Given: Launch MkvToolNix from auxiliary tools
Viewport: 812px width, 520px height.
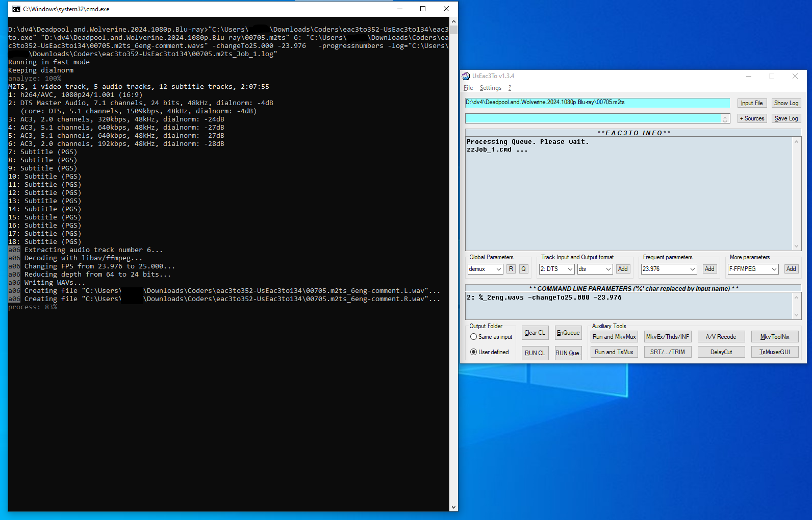Looking at the screenshot, I should 775,337.
